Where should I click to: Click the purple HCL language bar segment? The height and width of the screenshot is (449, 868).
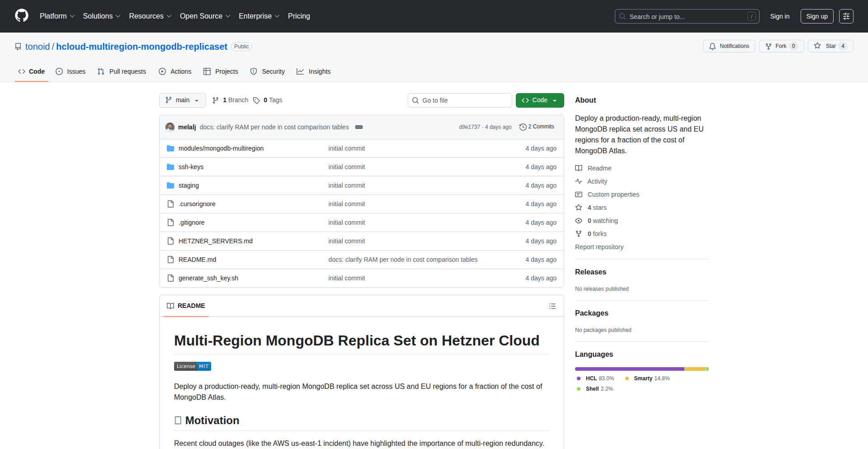point(629,369)
